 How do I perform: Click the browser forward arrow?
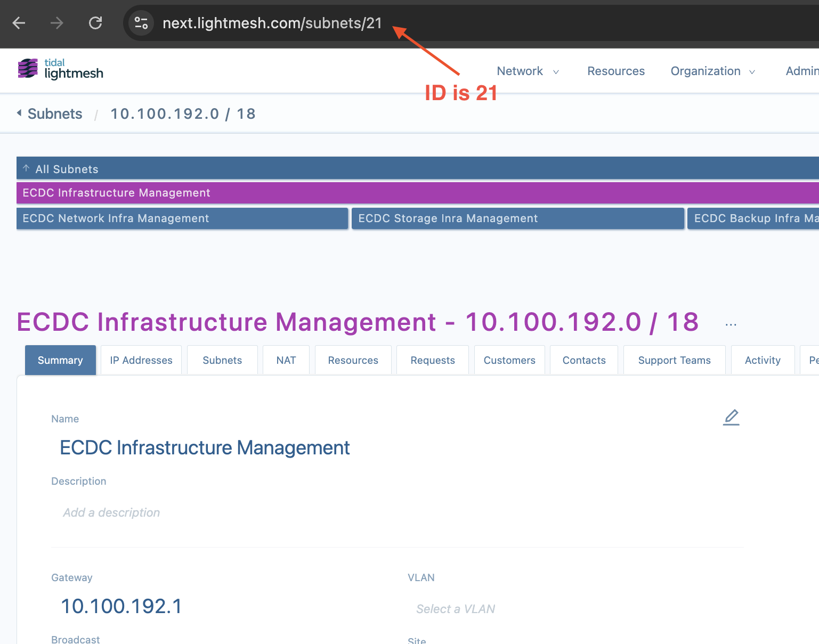(57, 23)
